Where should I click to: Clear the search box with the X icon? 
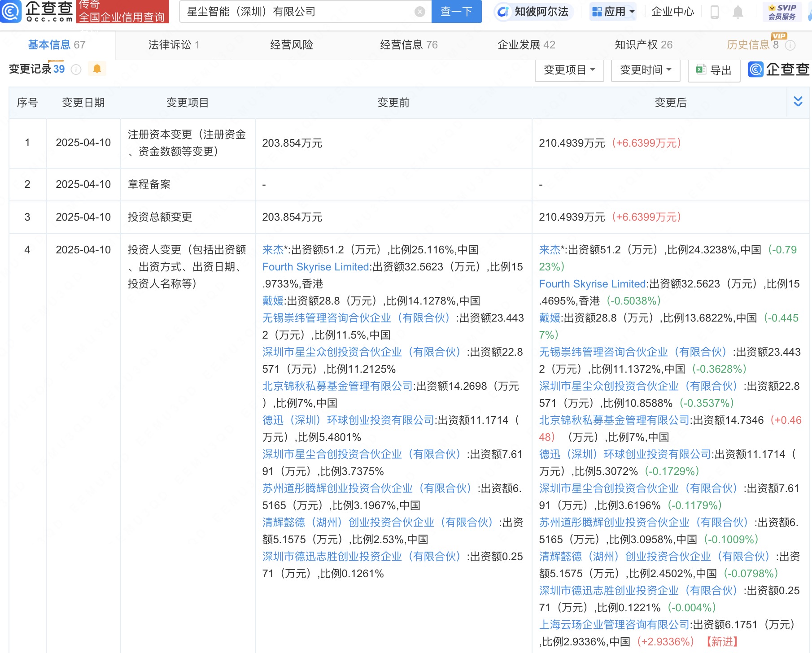click(420, 12)
